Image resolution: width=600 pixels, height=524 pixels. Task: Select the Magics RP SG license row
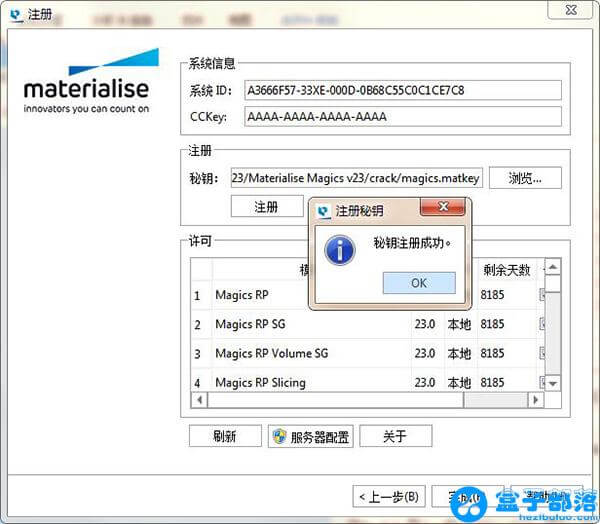367,324
